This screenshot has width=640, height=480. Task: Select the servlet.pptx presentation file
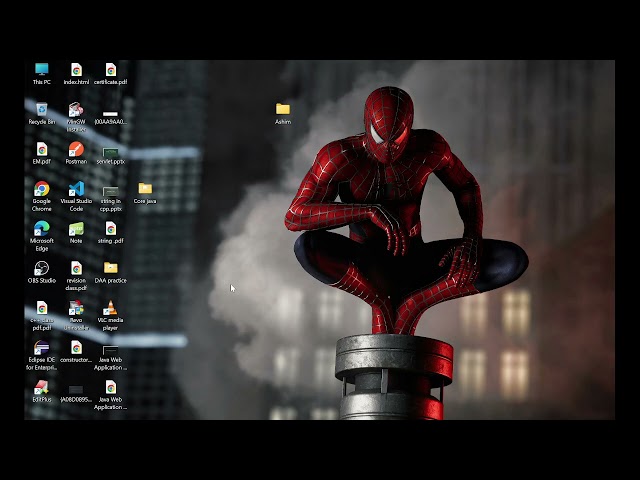(x=111, y=156)
